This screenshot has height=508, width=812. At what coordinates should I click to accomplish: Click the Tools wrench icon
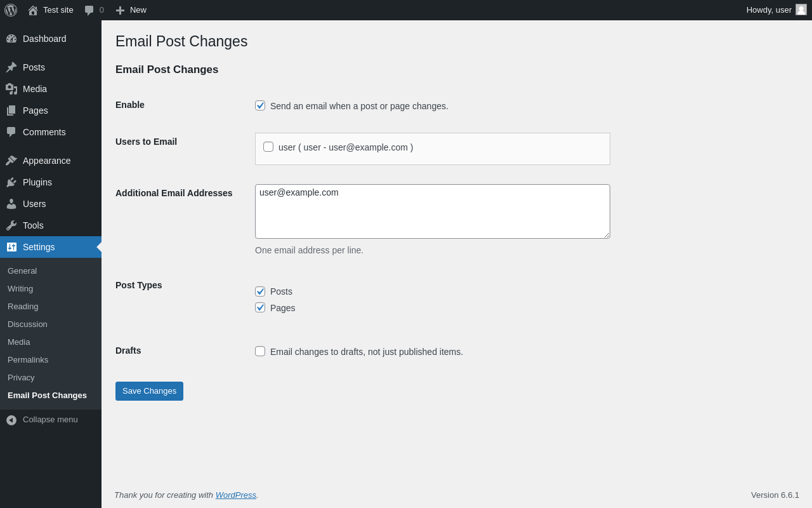click(x=11, y=225)
